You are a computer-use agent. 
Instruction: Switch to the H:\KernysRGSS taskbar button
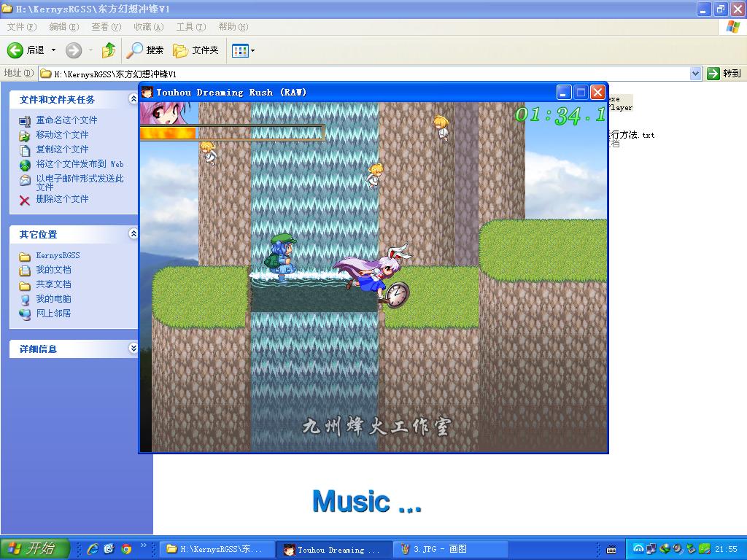(216, 549)
